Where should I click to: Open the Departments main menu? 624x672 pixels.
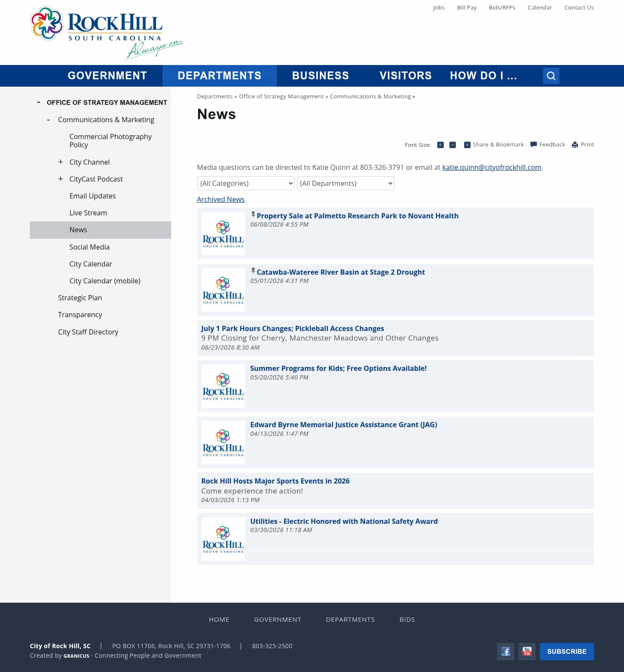coord(220,76)
